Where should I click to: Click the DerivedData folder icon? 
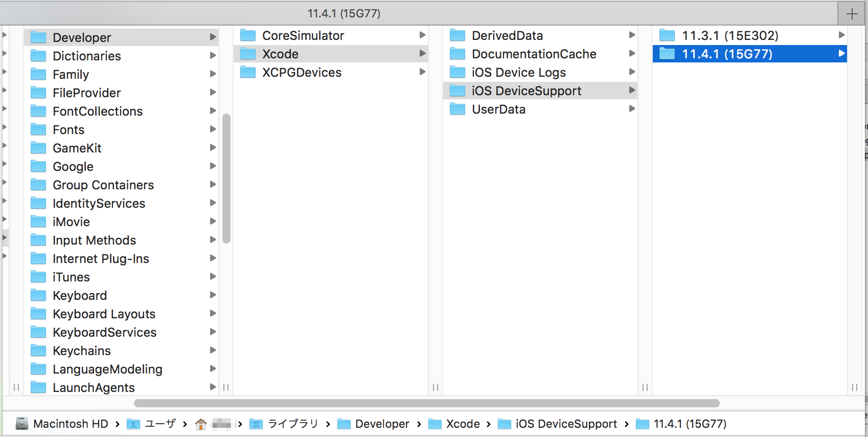click(458, 35)
